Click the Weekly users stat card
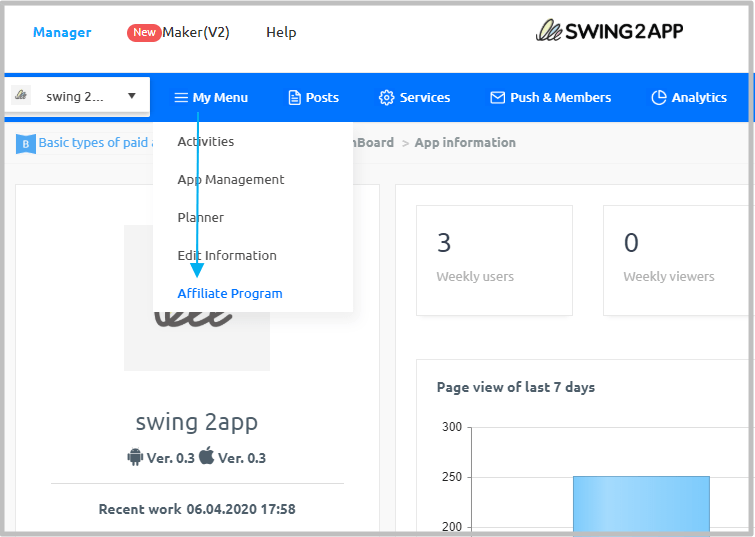The width and height of the screenshot is (755, 537). pos(494,260)
